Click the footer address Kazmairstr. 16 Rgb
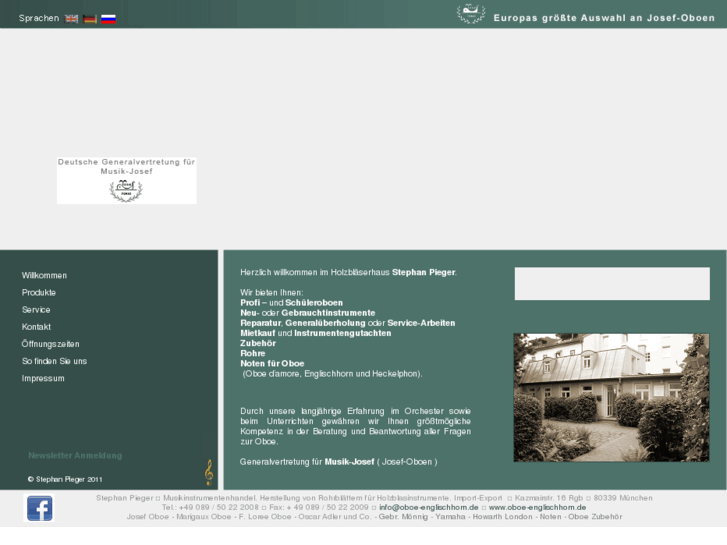 (548, 498)
